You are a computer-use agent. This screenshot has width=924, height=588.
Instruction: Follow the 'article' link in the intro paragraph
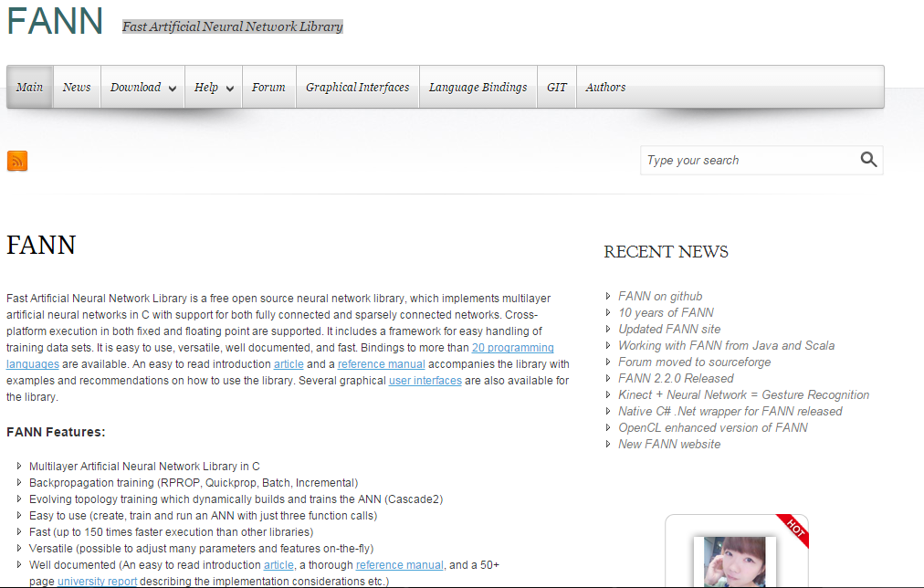tap(289, 364)
